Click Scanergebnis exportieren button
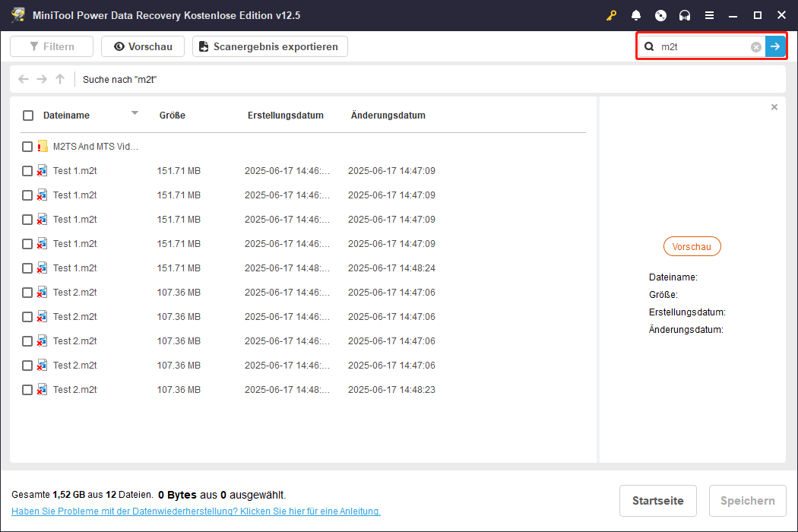 (270, 46)
